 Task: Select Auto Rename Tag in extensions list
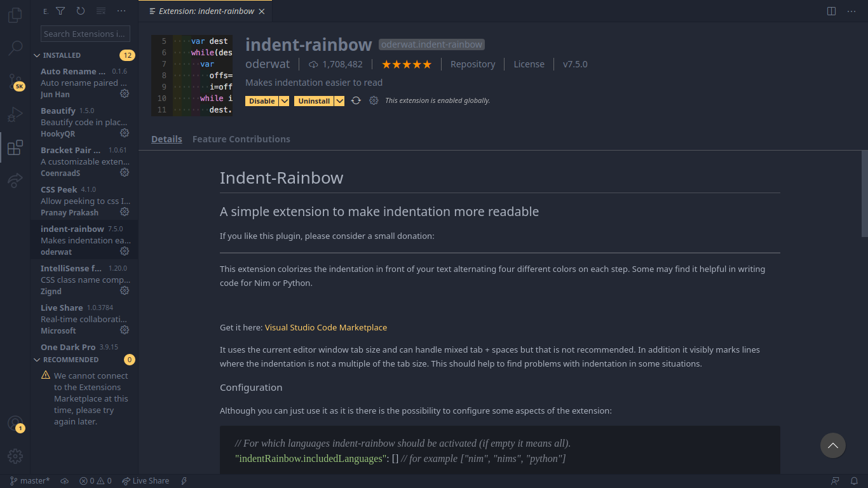(x=84, y=83)
